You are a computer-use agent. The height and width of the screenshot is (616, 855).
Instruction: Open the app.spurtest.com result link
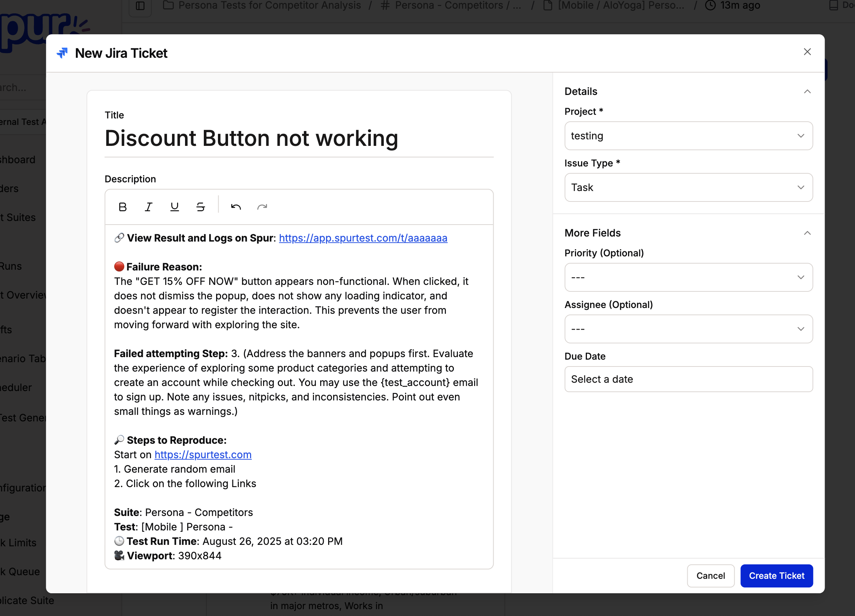point(363,238)
